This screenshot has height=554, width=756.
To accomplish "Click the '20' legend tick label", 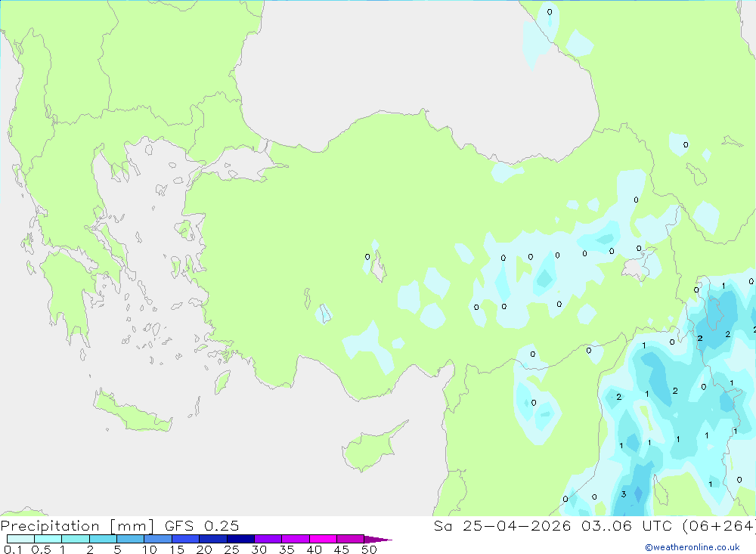I will click(x=204, y=549).
